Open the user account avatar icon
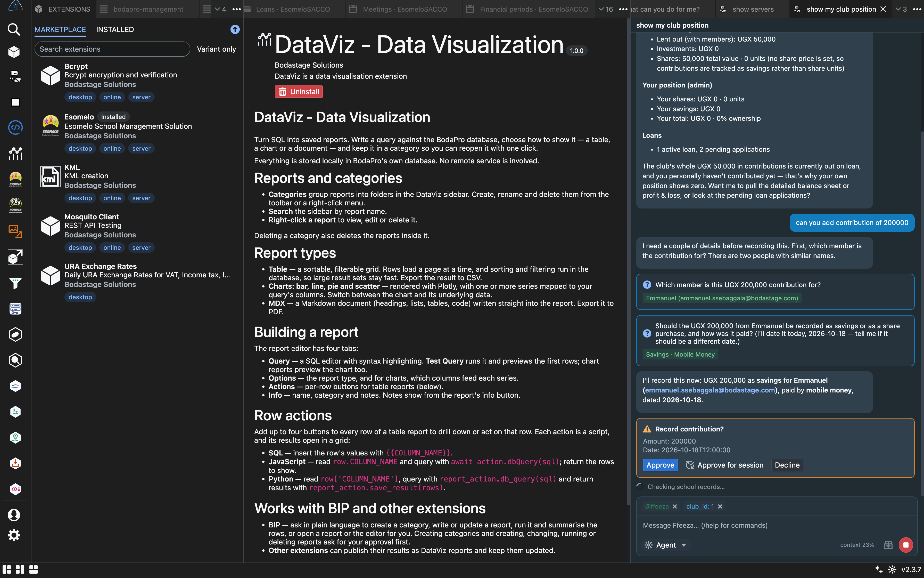This screenshot has width=924, height=578. [14, 515]
